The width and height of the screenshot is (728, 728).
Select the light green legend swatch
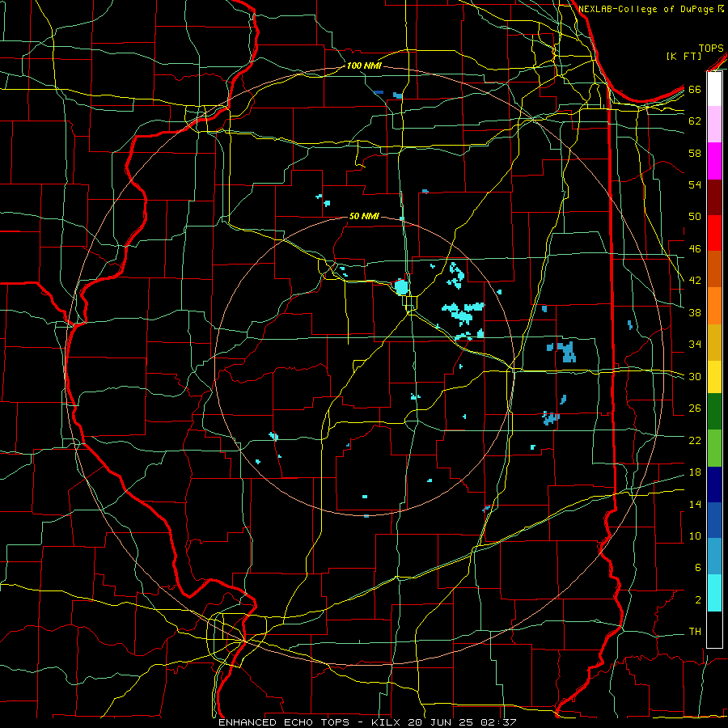point(714,448)
